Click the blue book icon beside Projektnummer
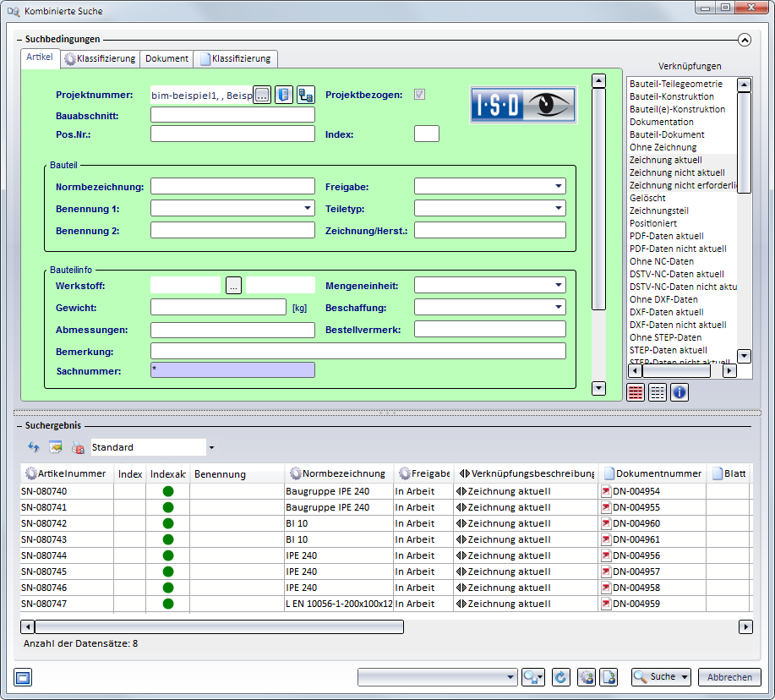The image size is (775, 700). 284,95
